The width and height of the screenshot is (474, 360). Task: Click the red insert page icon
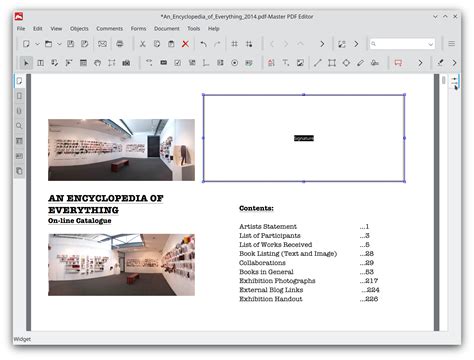pyautogui.click(x=271, y=63)
